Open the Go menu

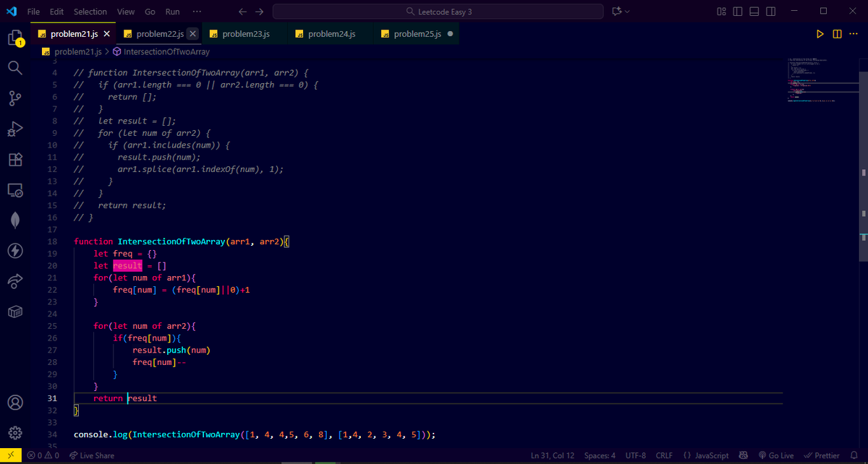pos(150,12)
